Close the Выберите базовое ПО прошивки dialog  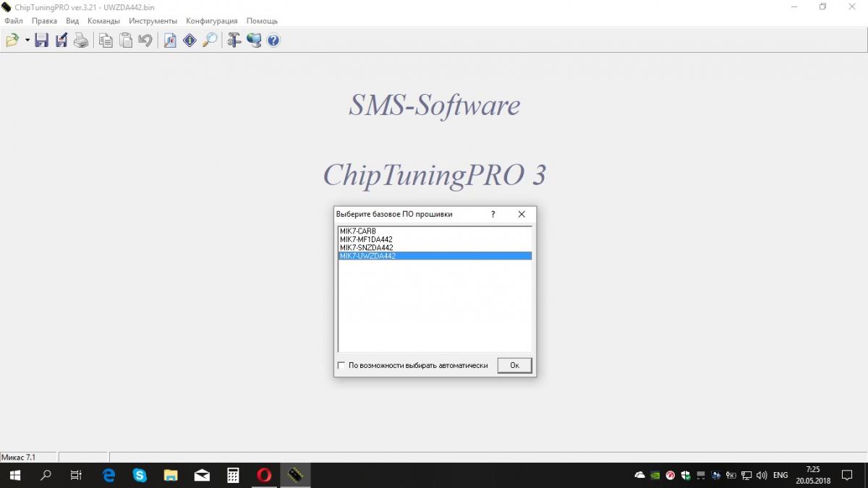pyautogui.click(x=522, y=214)
